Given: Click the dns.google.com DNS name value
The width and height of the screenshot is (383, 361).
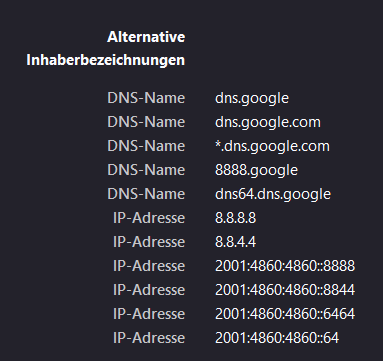Looking at the screenshot, I should point(268,122).
